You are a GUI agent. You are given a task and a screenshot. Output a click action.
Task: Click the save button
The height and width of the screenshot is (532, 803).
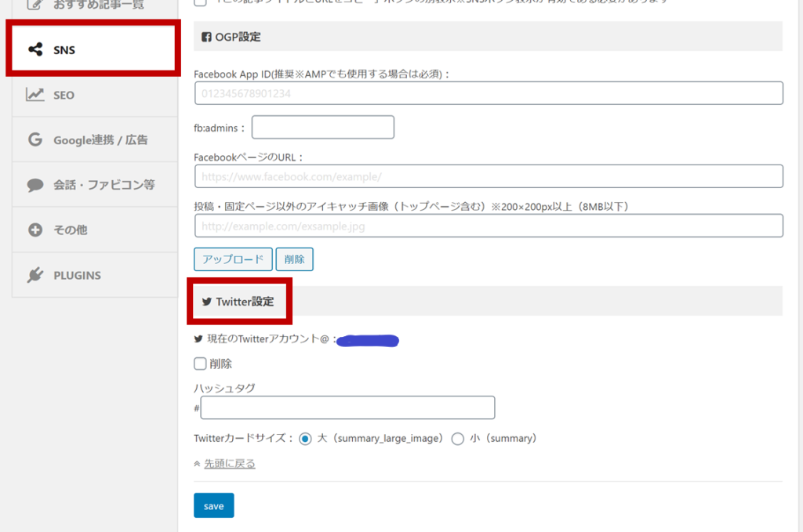pos(213,505)
